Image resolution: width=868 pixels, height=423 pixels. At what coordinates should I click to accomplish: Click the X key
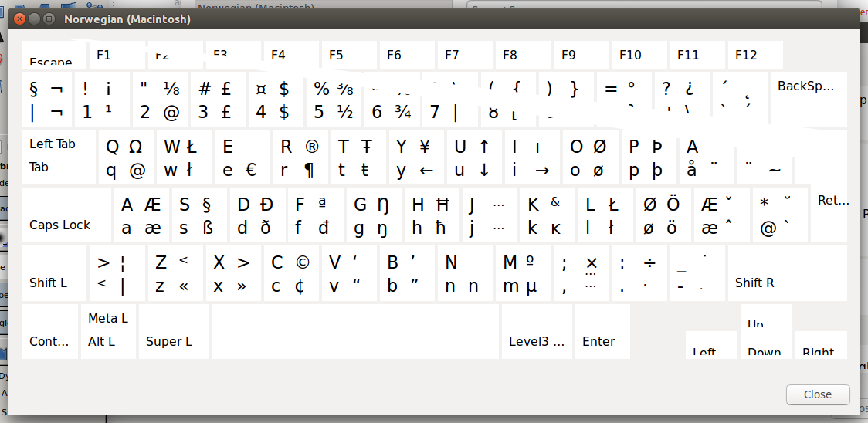pyautogui.click(x=233, y=273)
